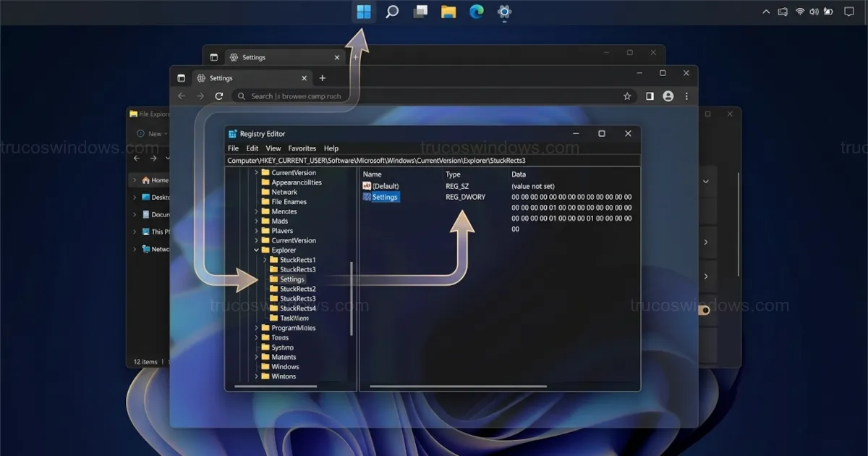Expand the Menctes key
The image size is (868, 456).
[257, 211]
